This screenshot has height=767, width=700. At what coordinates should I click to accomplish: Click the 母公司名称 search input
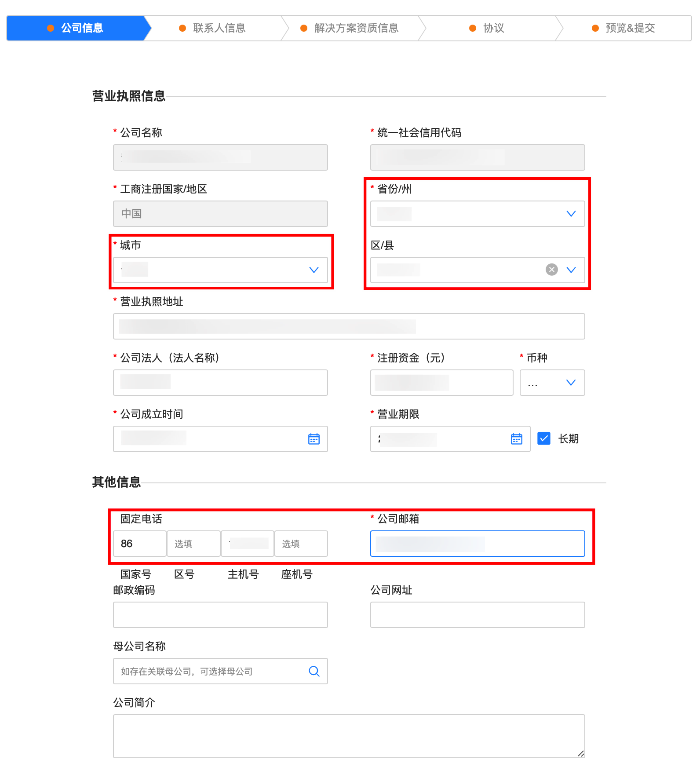pos(220,671)
